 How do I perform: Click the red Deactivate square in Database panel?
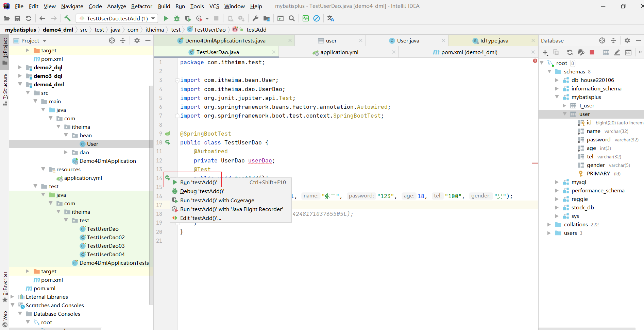point(592,52)
